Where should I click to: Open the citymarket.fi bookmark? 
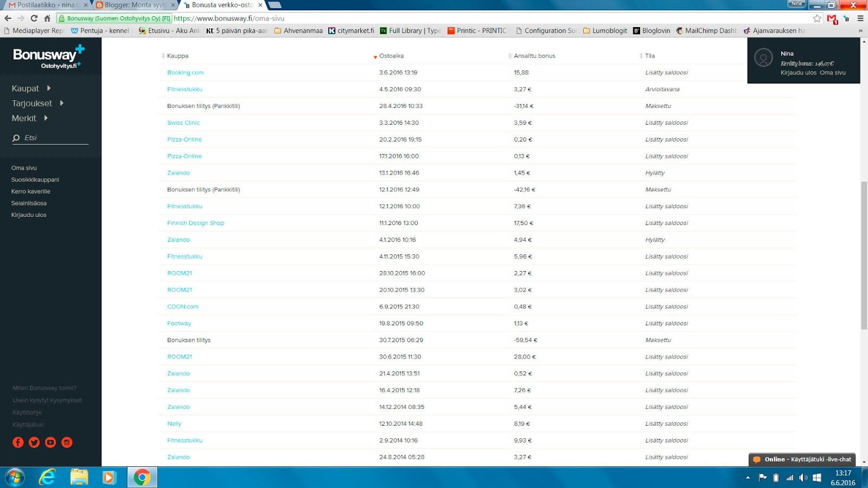pos(351,31)
